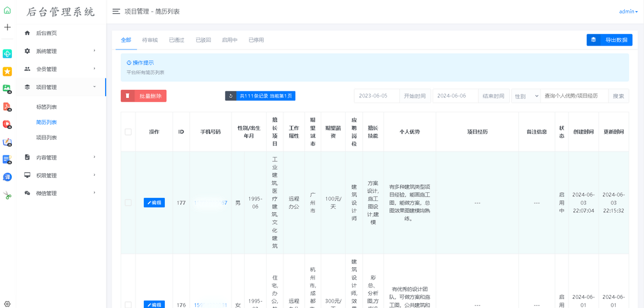Viewport: 644px width, 308px height.
Task: Click the dark refresh icon beside record count
Action: click(231, 96)
